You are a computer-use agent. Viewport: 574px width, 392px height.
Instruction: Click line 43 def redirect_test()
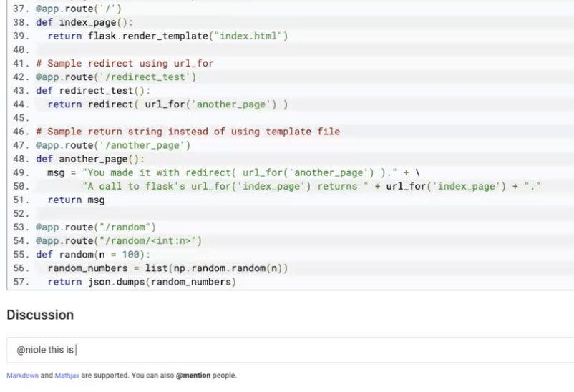93,90
